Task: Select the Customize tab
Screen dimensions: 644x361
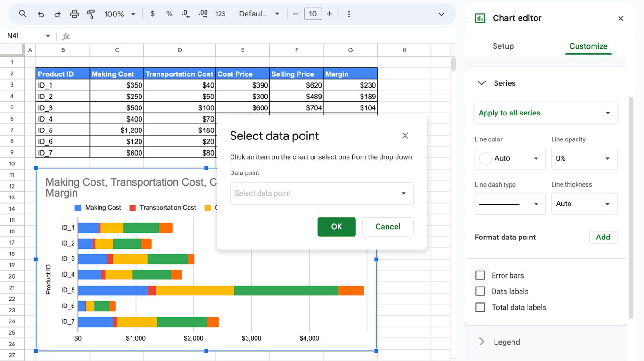Action: (588, 46)
